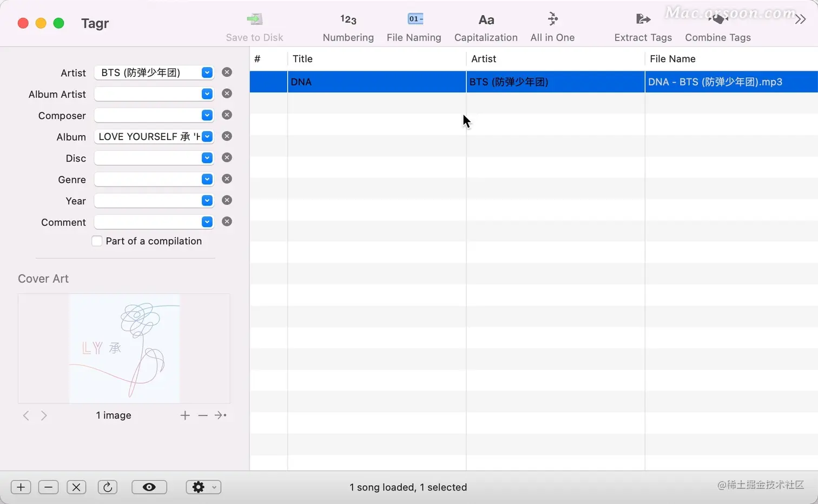This screenshot has height=504, width=818.
Task: Open the File Naming tool
Action: [x=414, y=28]
